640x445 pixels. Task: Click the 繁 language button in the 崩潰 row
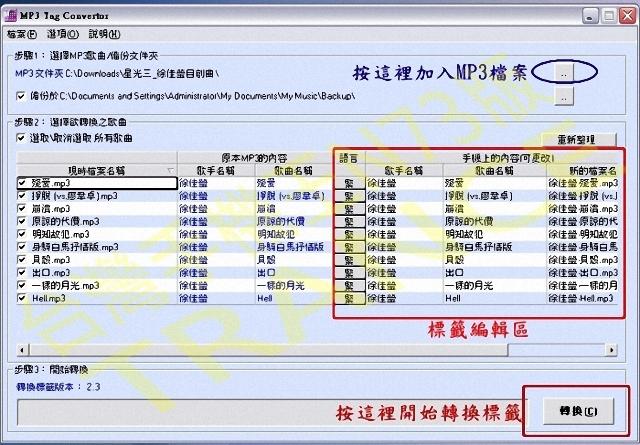349,209
